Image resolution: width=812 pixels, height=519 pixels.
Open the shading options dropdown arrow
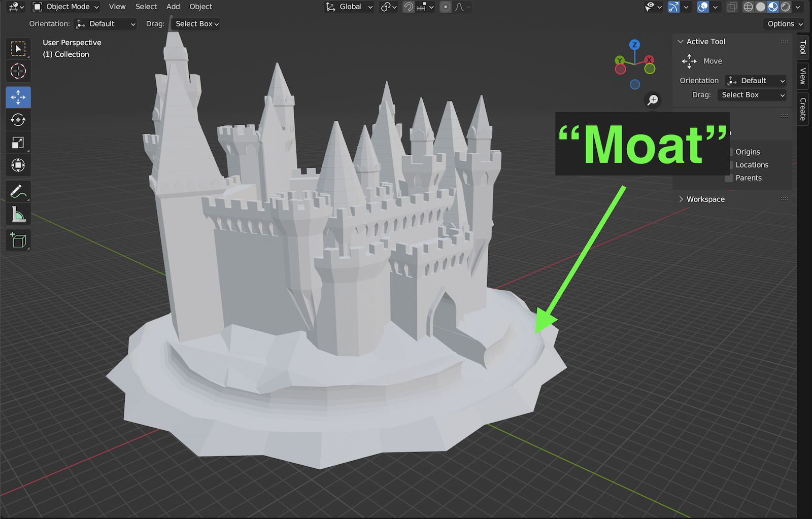[x=798, y=7]
